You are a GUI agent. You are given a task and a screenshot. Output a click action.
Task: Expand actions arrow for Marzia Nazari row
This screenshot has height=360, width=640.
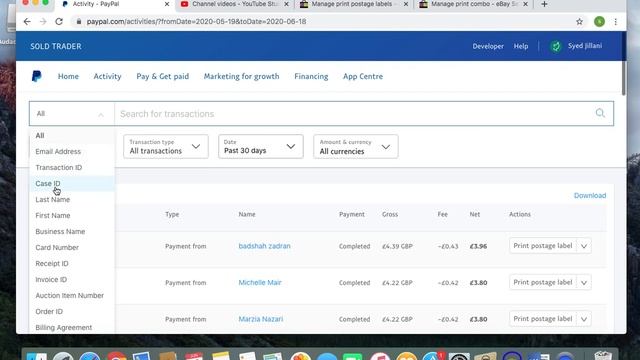(584, 319)
